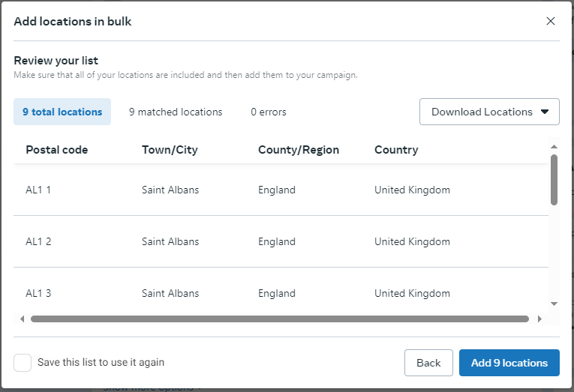Tick the Save this list checkbox
The image size is (574, 392).
(x=23, y=363)
